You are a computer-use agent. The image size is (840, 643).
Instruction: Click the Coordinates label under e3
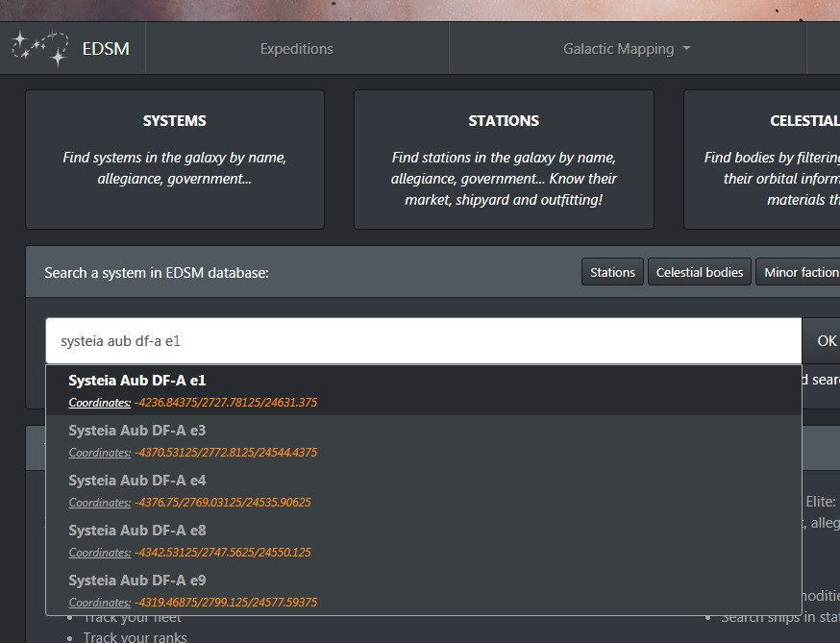(x=100, y=453)
